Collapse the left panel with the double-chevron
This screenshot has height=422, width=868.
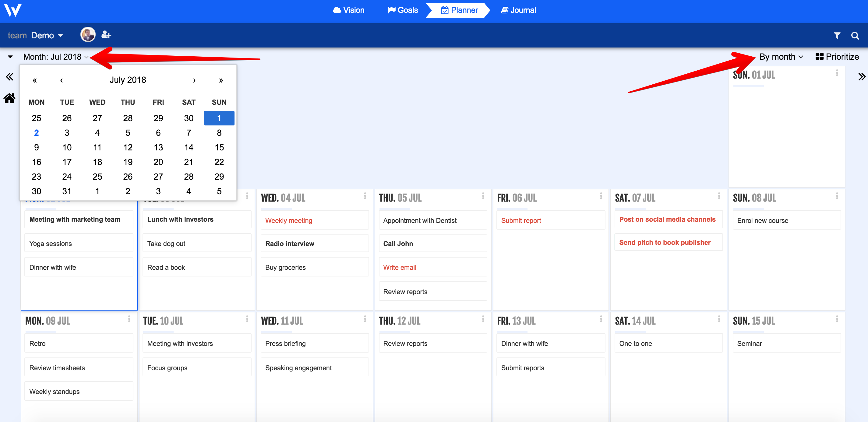tap(9, 76)
